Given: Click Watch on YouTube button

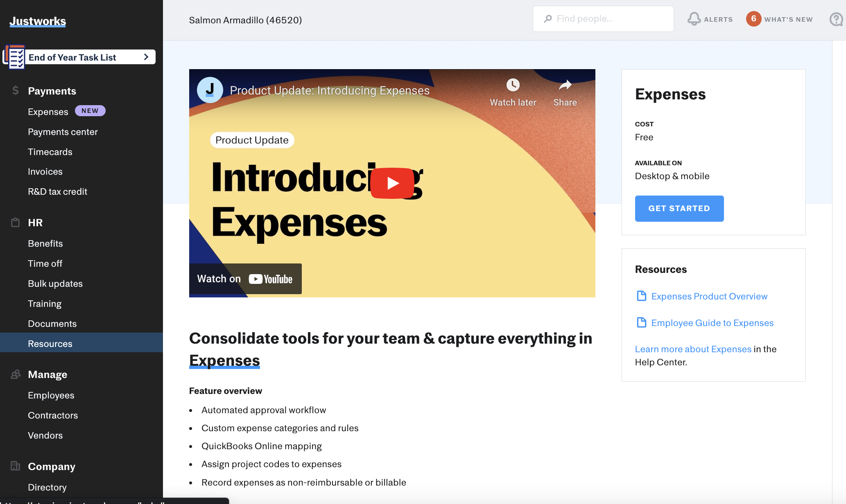Looking at the screenshot, I should point(245,279).
